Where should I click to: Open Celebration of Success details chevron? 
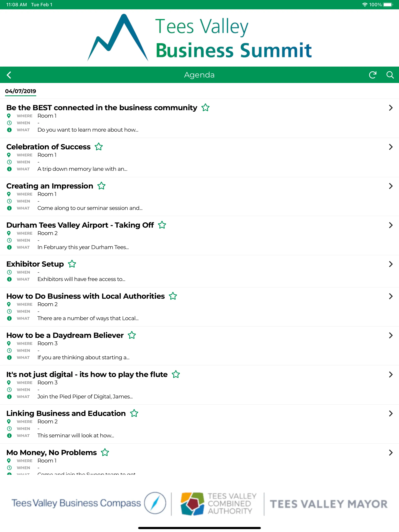391,147
